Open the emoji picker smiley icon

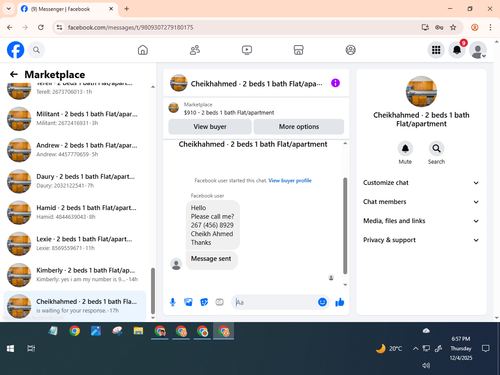[x=322, y=302]
